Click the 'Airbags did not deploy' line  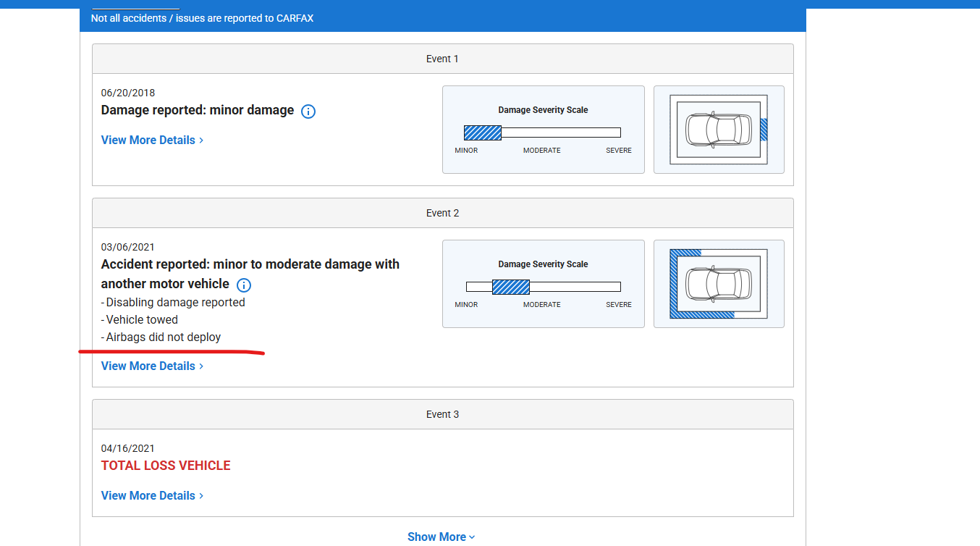(x=163, y=337)
